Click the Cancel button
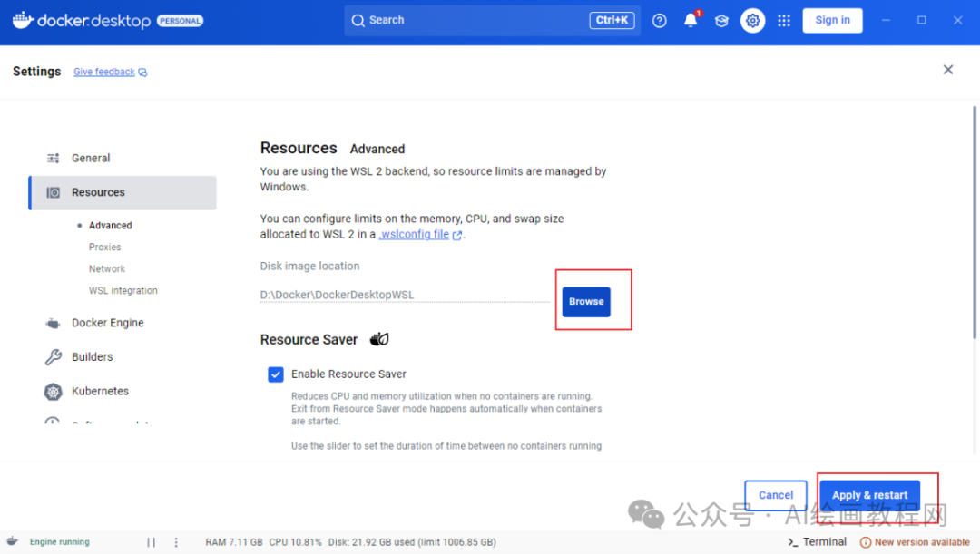The height and width of the screenshot is (554, 980). [776, 495]
